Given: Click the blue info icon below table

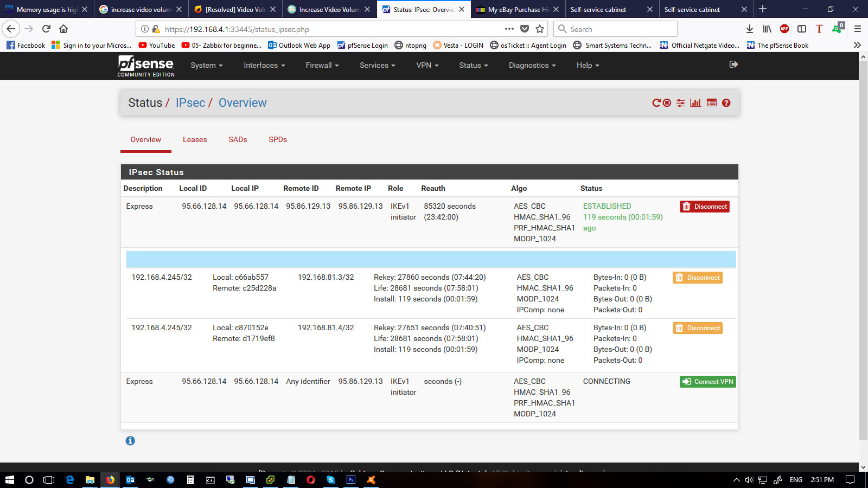Looking at the screenshot, I should click(x=130, y=441).
